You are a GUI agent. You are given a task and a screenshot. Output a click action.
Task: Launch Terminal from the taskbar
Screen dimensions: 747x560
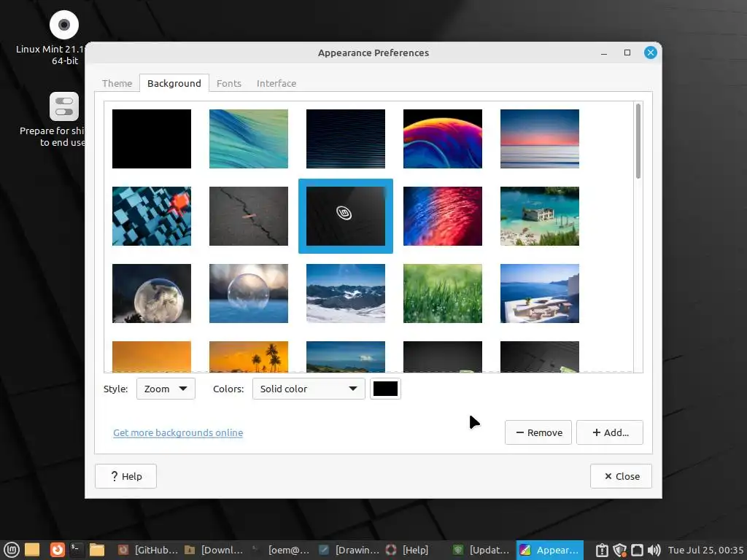pyautogui.click(x=75, y=550)
